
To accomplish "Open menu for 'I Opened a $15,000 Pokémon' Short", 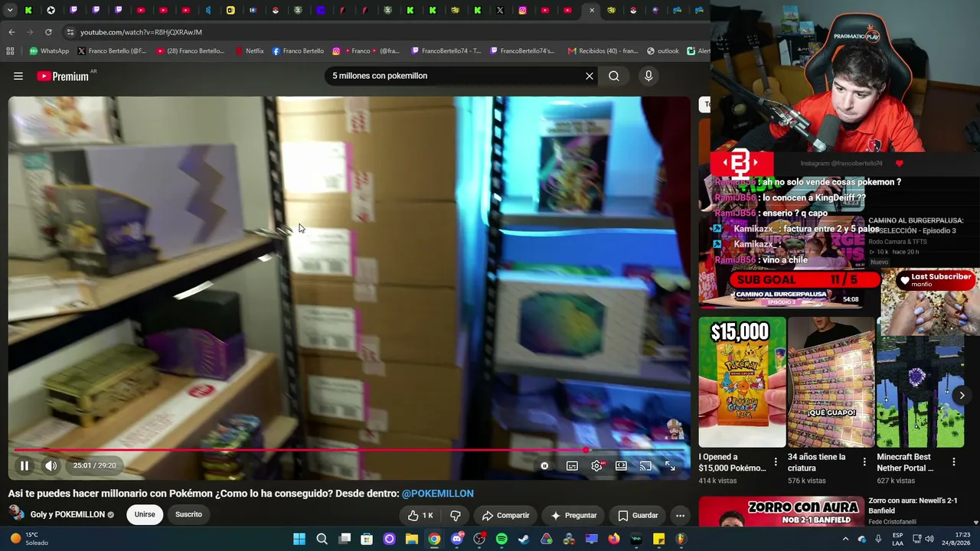I will click(776, 462).
